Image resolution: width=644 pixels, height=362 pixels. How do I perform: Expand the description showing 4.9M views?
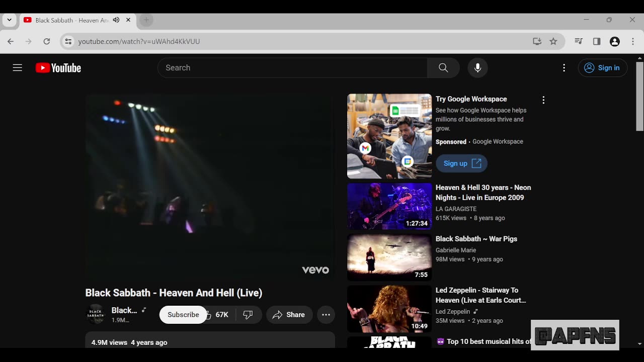click(x=210, y=340)
